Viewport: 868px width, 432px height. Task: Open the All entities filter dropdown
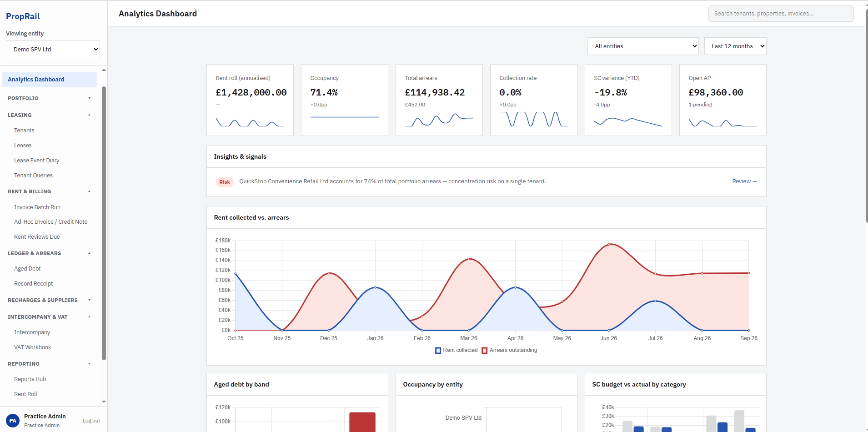(643, 46)
